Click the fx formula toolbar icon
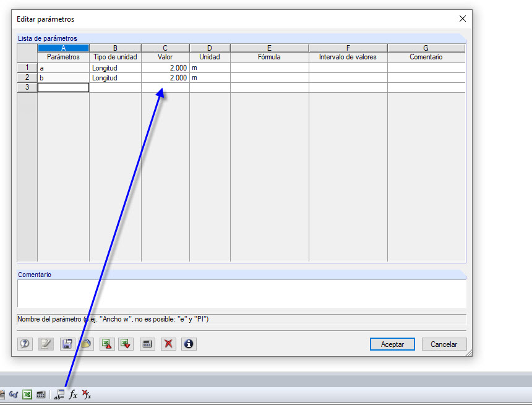The width and height of the screenshot is (532, 405). (x=73, y=394)
